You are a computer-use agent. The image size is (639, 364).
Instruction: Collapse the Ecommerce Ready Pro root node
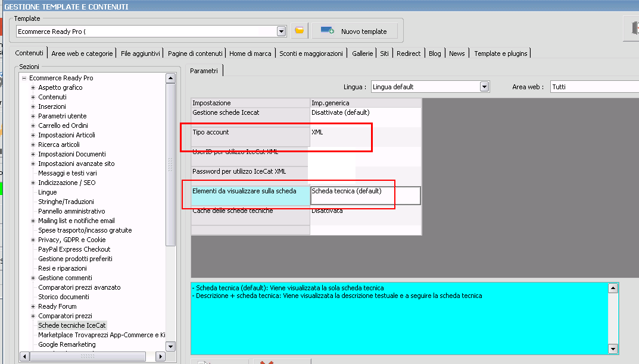click(x=24, y=78)
